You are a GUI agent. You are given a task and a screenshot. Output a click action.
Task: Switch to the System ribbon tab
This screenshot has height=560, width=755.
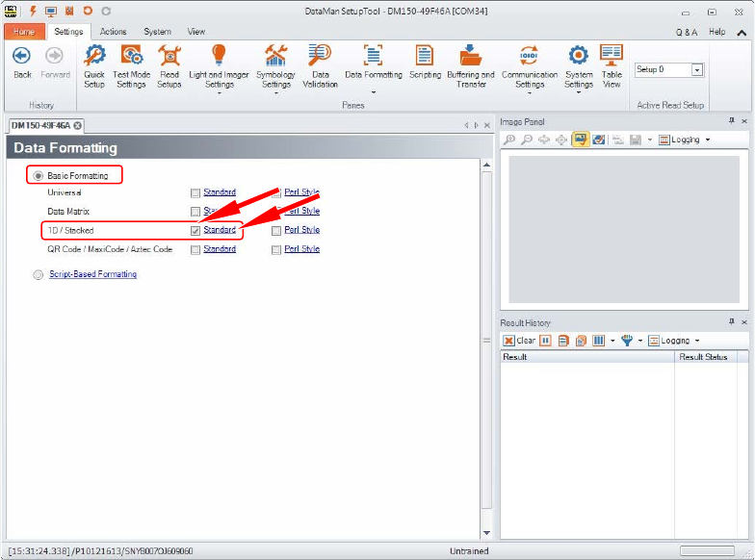tap(158, 32)
